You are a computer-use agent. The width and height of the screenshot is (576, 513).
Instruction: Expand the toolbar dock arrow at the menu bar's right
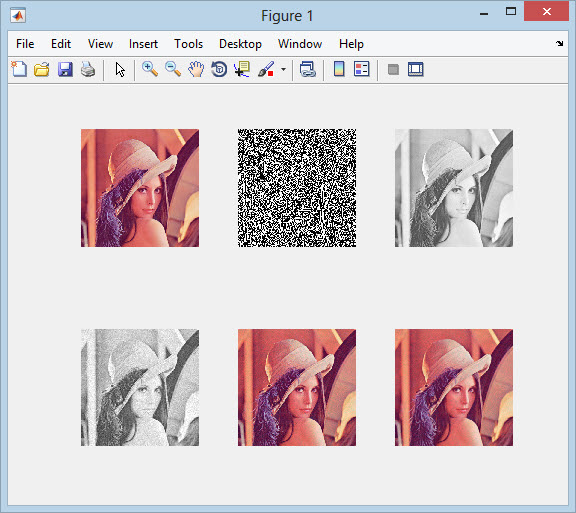pyautogui.click(x=559, y=43)
